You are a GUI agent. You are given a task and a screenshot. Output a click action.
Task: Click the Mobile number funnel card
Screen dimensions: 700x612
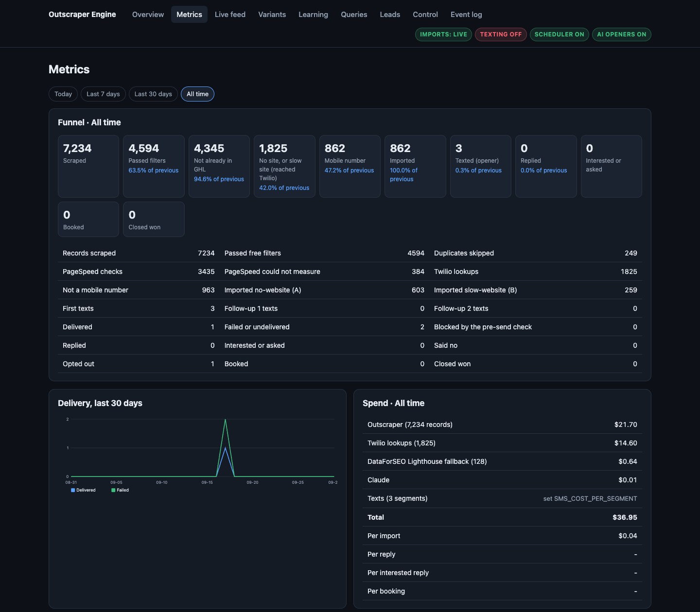coord(350,166)
